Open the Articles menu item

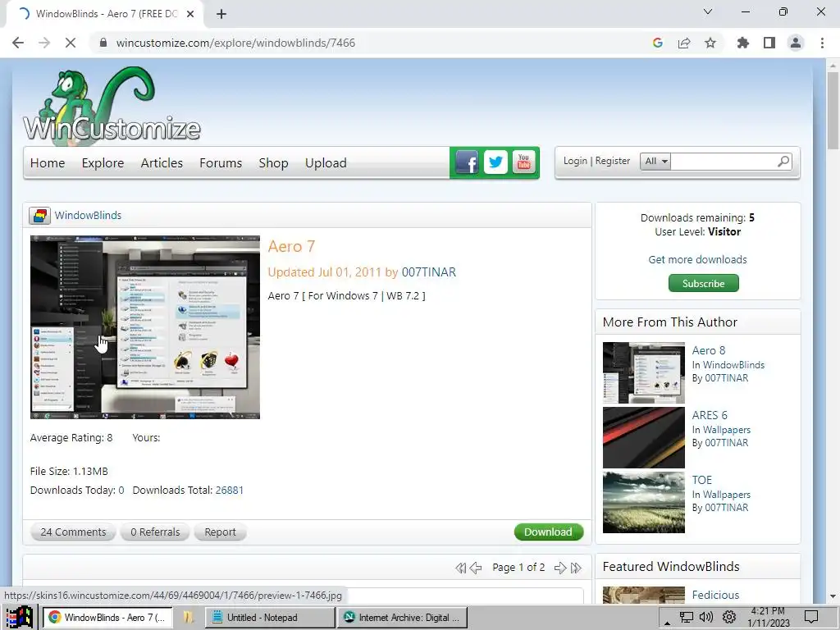tap(162, 163)
